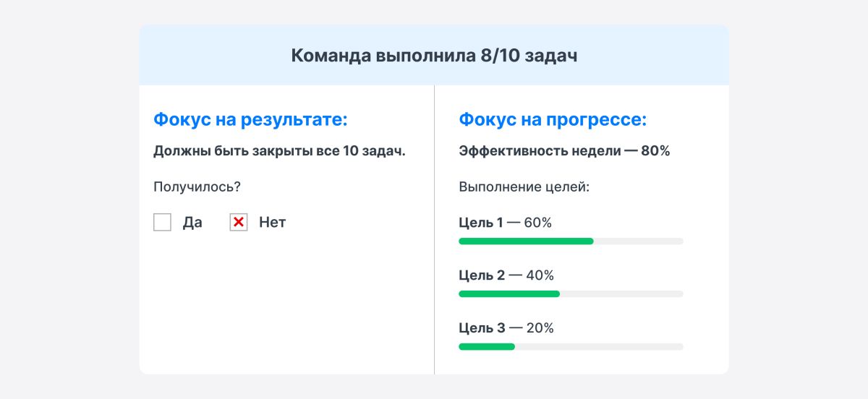Click Должны быть закрыты все 10 задач text
Viewport: 868px width, 399px height.
280,152
